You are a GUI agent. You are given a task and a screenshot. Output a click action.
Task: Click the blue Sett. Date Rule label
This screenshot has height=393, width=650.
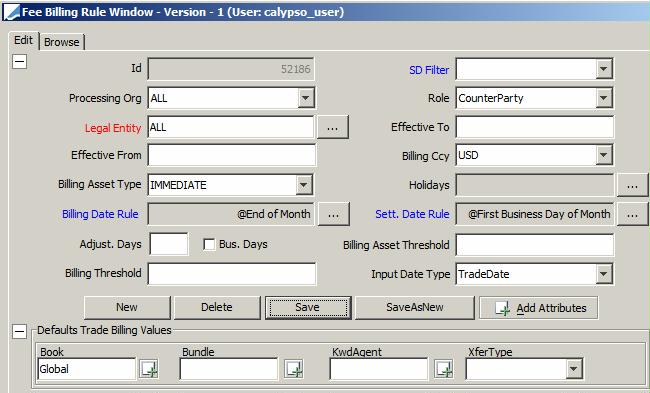[412, 214]
